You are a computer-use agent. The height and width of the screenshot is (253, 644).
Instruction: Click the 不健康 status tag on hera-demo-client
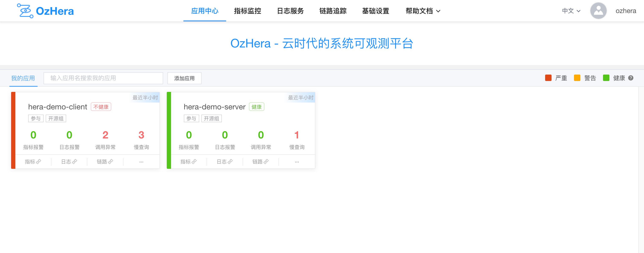point(101,107)
